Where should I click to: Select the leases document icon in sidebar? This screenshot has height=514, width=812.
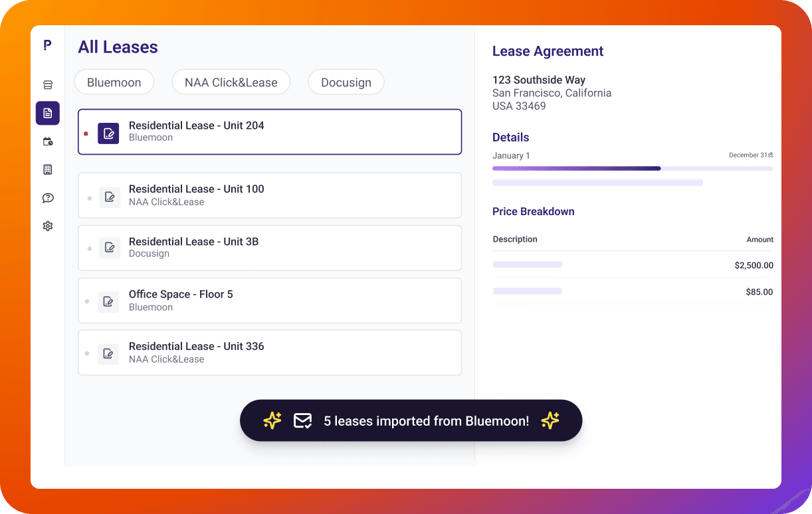[48, 113]
